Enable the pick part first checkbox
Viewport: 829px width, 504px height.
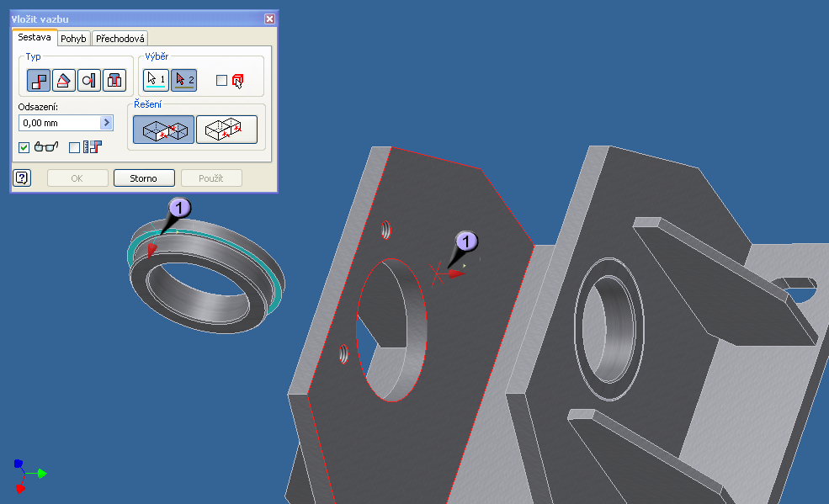(x=221, y=81)
